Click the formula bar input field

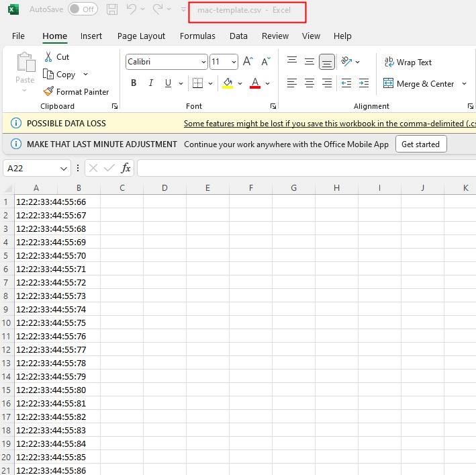pos(307,168)
